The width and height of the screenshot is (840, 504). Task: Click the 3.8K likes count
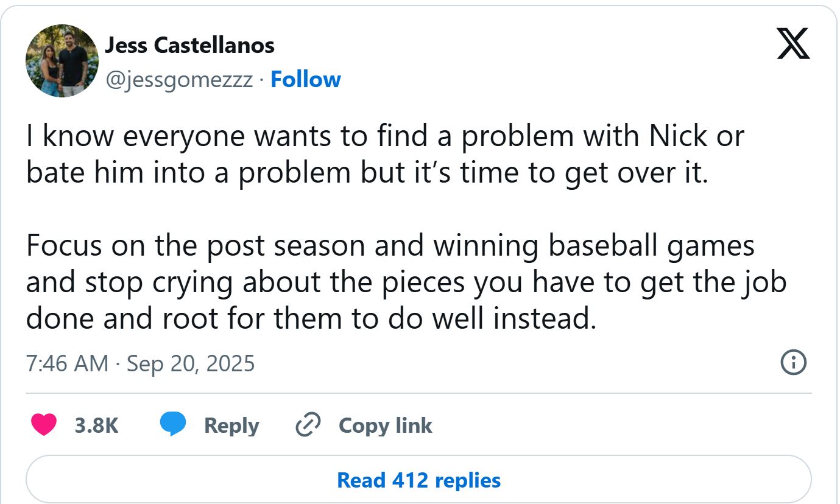click(96, 425)
